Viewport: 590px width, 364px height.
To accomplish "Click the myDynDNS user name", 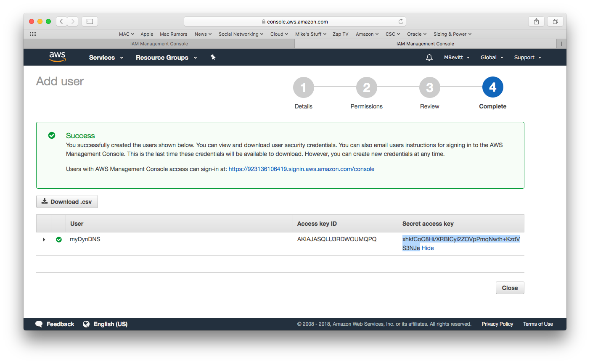I will [x=85, y=239].
